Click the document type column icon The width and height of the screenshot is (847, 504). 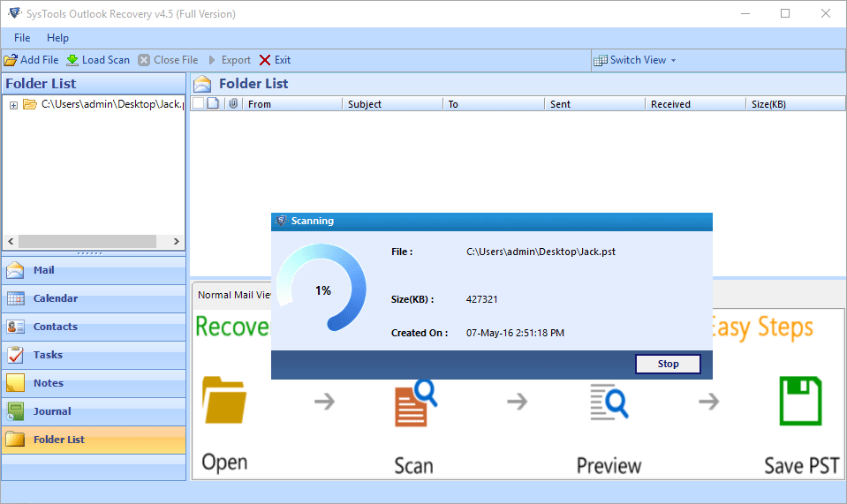pyautogui.click(x=214, y=103)
